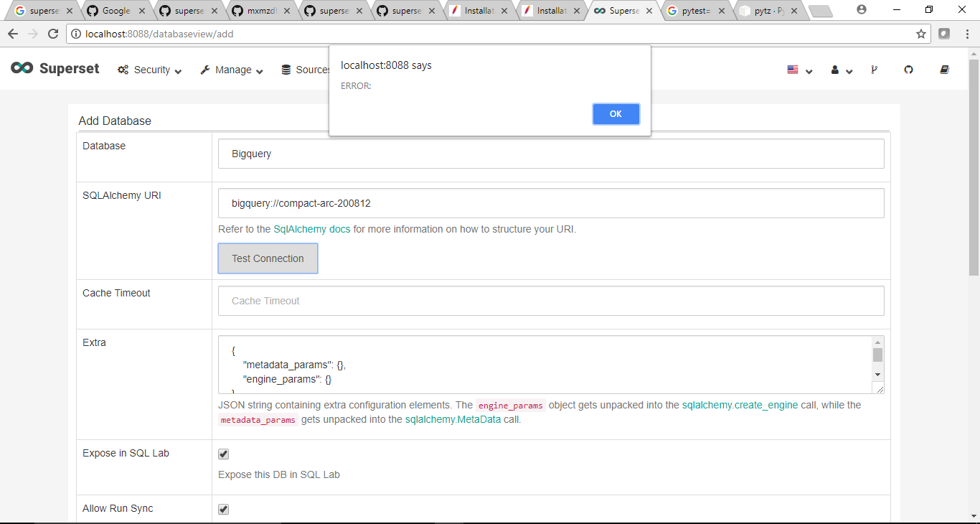
Task: Click the Extra textarea scroll-up arrow
Action: point(877,342)
